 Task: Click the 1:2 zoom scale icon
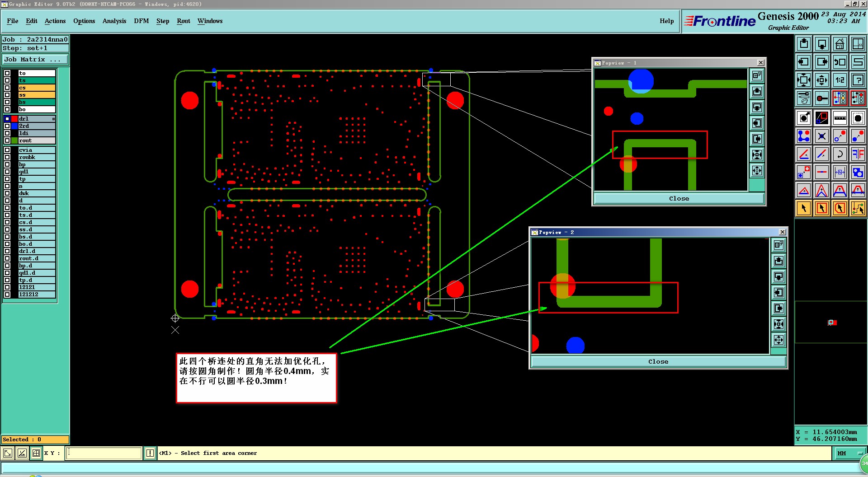(x=840, y=80)
